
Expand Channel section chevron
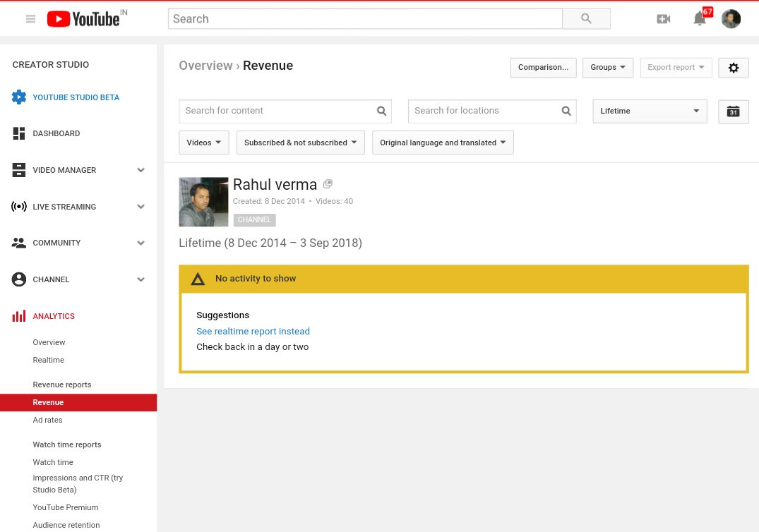coord(141,279)
